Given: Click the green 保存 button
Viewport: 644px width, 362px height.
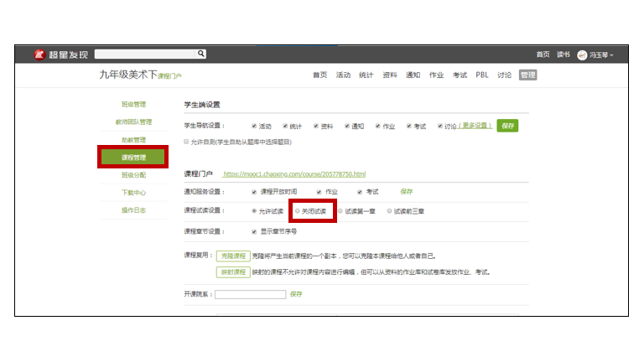Looking at the screenshot, I should click(x=507, y=126).
